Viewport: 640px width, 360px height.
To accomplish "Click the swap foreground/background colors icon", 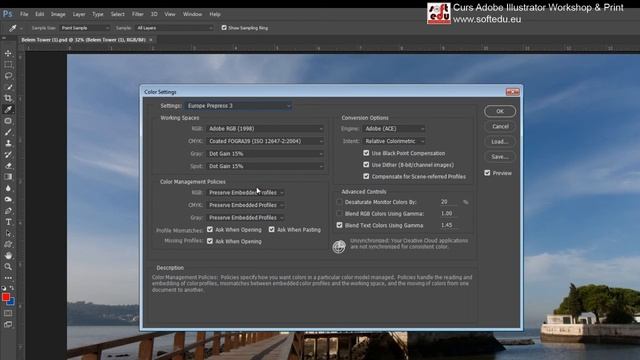I will pyautogui.click(x=12, y=288).
